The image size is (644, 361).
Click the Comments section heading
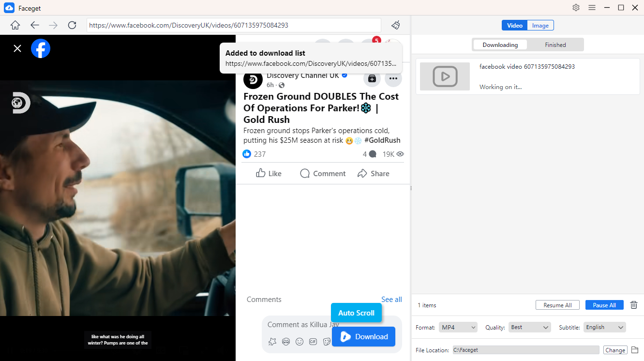pos(264,300)
